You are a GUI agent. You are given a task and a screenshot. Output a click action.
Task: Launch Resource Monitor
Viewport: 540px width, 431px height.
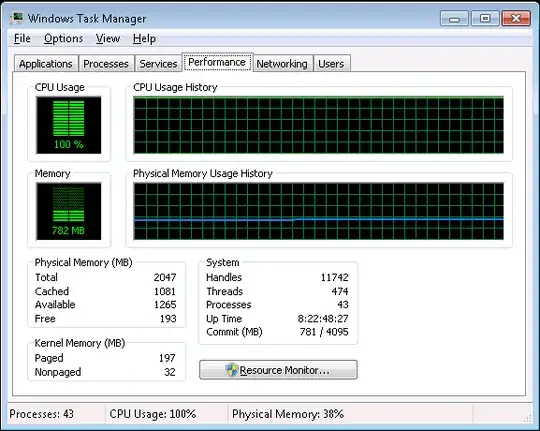tap(278, 370)
